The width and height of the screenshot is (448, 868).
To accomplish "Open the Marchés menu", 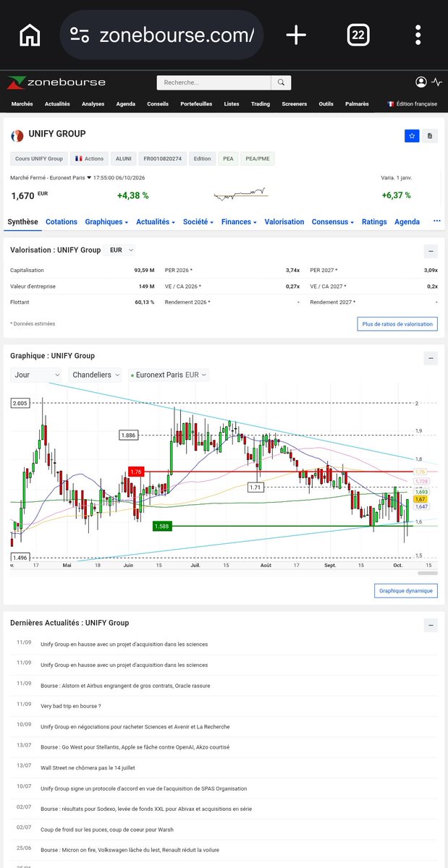I will (x=22, y=104).
